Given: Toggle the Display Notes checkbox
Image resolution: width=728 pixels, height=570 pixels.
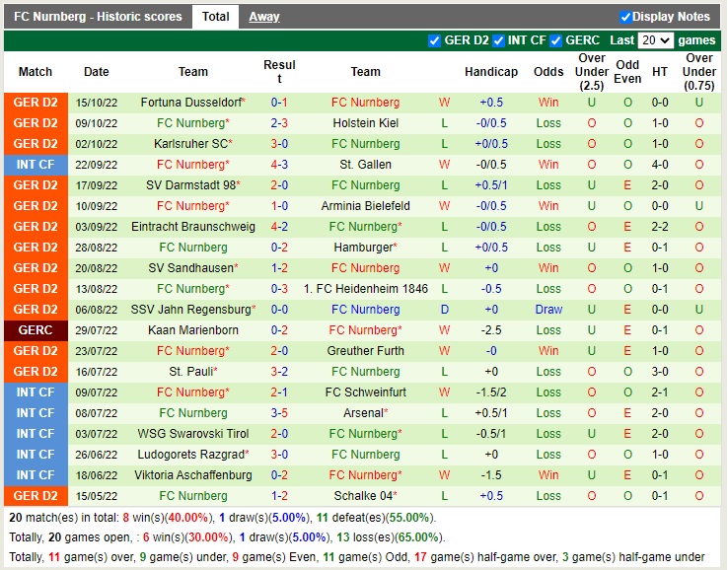Looking at the screenshot, I should pos(625,17).
